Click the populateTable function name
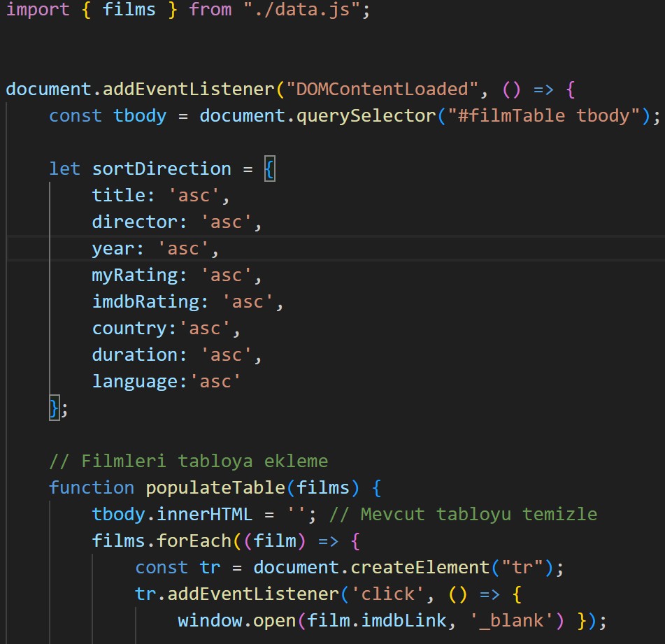665x644 pixels. [215, 487]
